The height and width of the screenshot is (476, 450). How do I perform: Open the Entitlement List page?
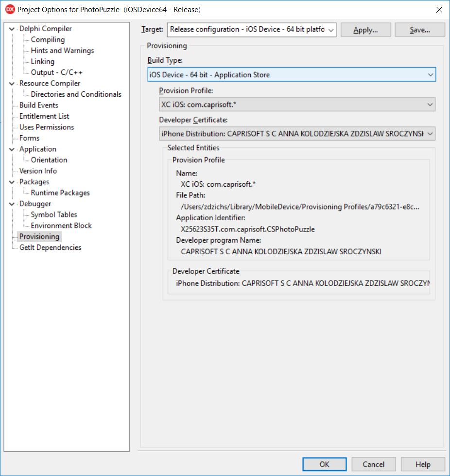[44, 116]
